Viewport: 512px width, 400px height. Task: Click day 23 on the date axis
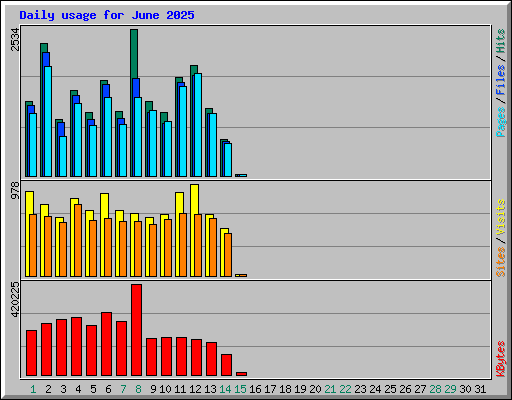(360, 389)
